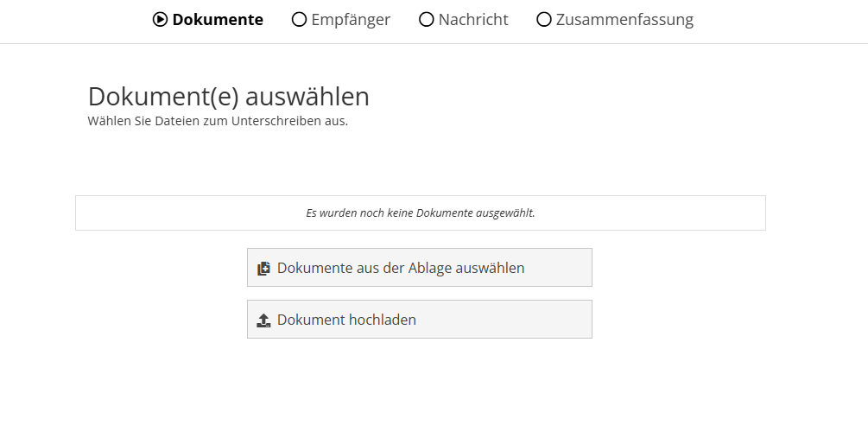Image resolution: width=868 pixels, height=444 pixels.
Task: Jump to the Zusammenfassung step
Action: click(x=624, y=19)
